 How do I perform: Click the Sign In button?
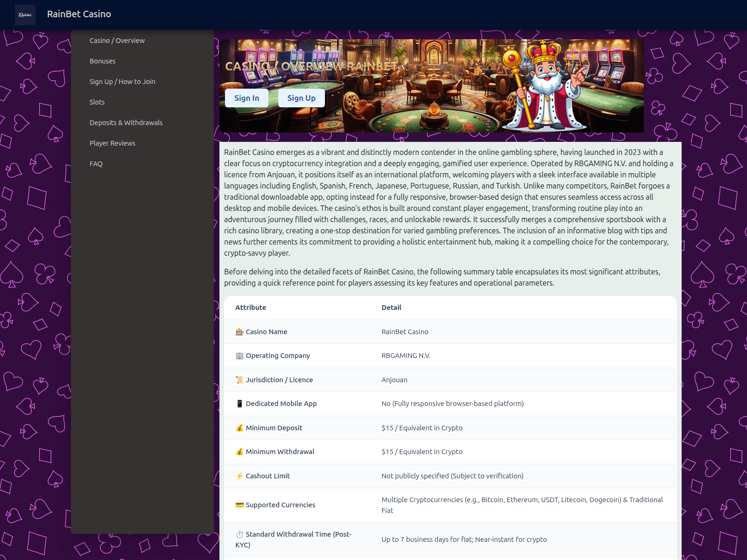click(247, 98)
